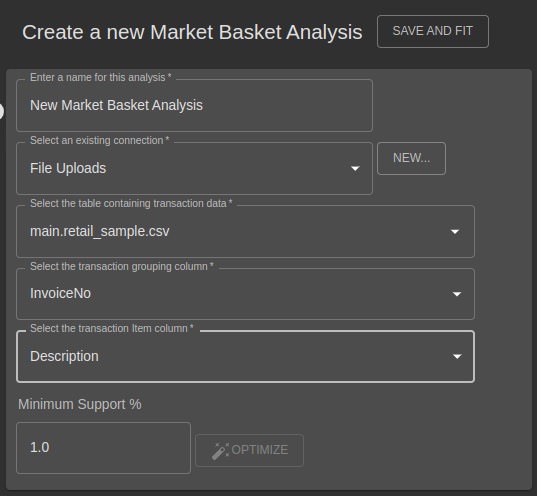
Task: Click the arrow next to InvoiceNo
Action: (457, 294)
